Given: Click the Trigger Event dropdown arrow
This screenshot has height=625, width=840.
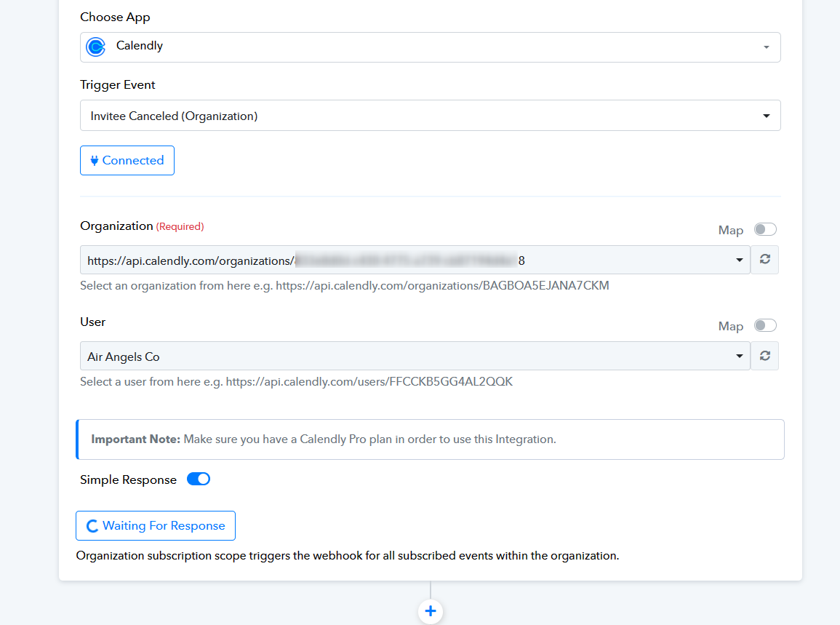Looking at the screenshot, I should pos(766,116).
